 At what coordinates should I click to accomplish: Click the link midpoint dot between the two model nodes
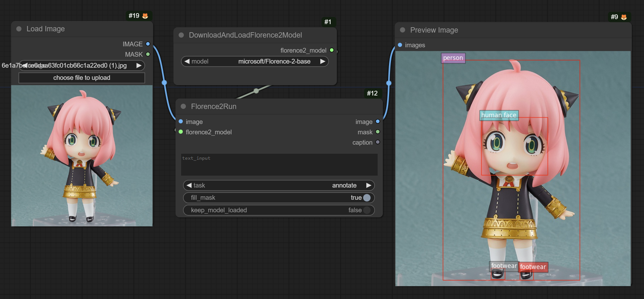[x=256, y=91]
